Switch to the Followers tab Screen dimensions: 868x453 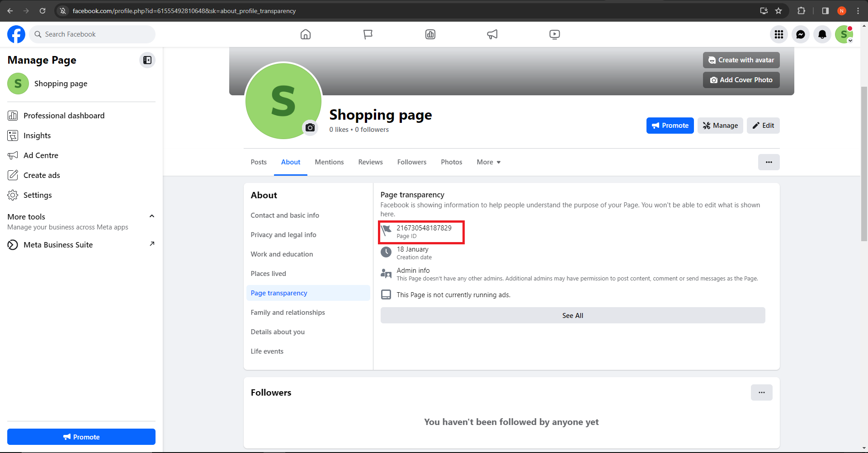click(412, 162)
